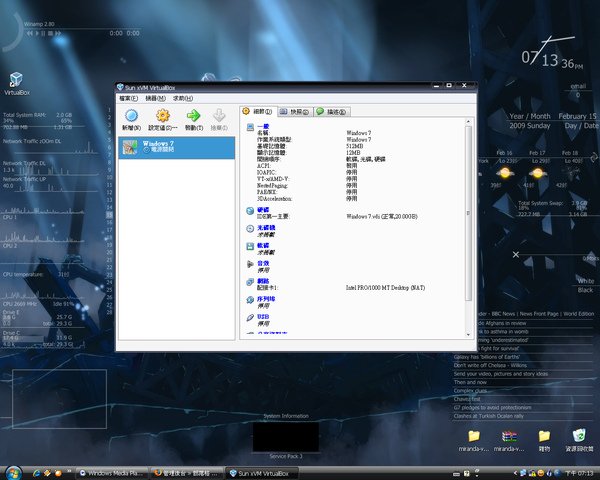Click the greyed-out Discard down-arrow toolbar icon
Viewport: 600px width, 480px height.
[x=219, y=115]
